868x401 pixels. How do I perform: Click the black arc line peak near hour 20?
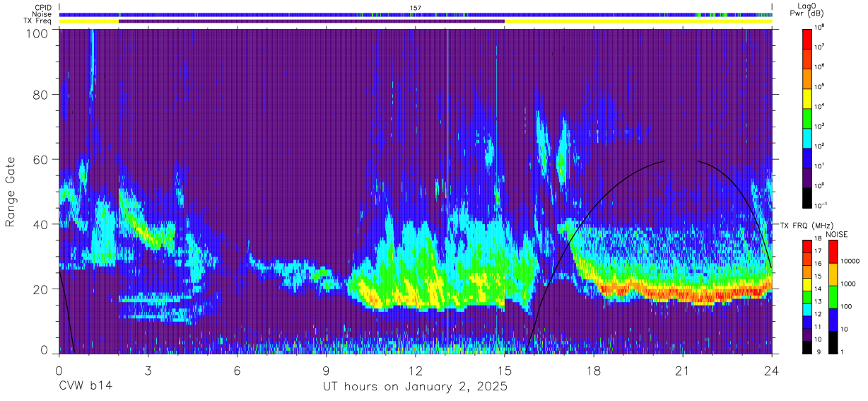pyautogui.click(x=663, y=161)
